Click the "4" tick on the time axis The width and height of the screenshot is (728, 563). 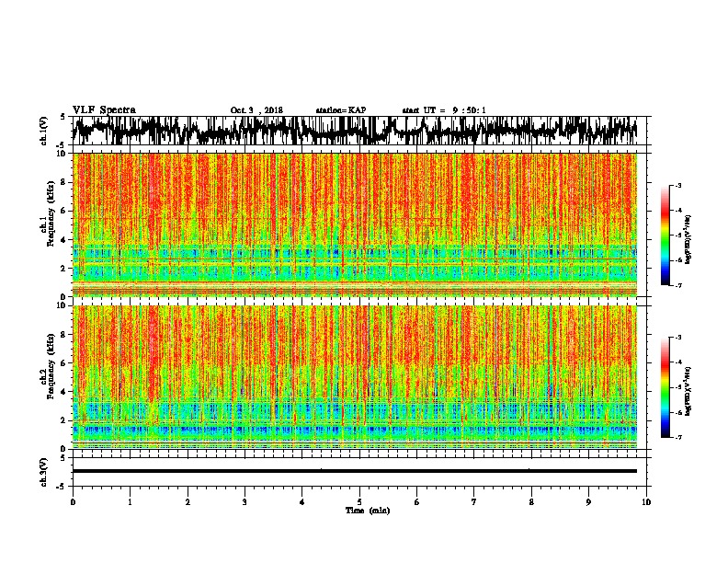pos(302,502)
